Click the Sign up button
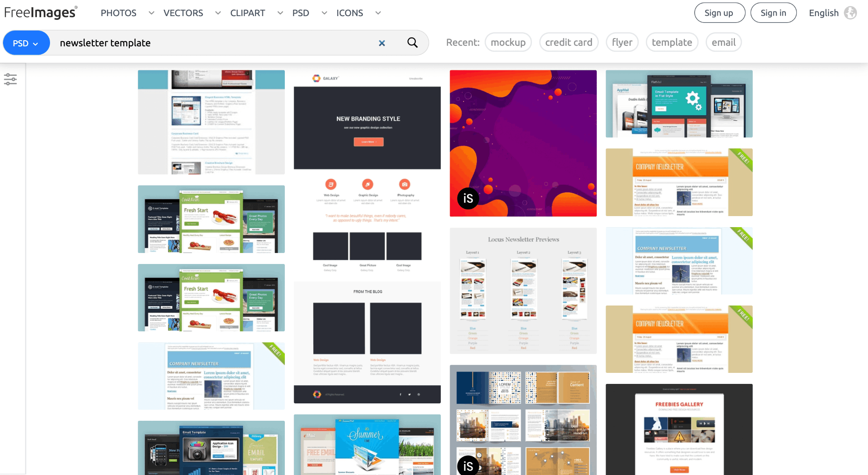The width and height of the screenshot is (868, 475). click(x=719, y=13)
